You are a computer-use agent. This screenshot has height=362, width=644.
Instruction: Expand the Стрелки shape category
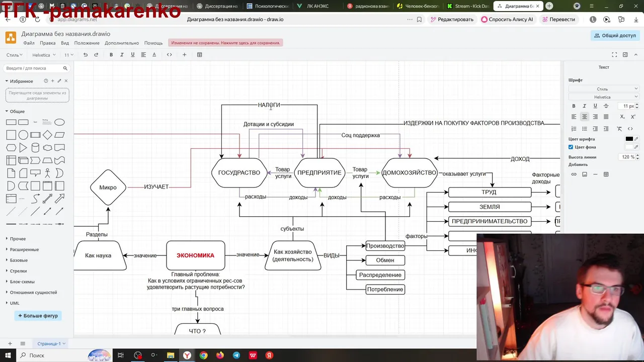(19, 271)
